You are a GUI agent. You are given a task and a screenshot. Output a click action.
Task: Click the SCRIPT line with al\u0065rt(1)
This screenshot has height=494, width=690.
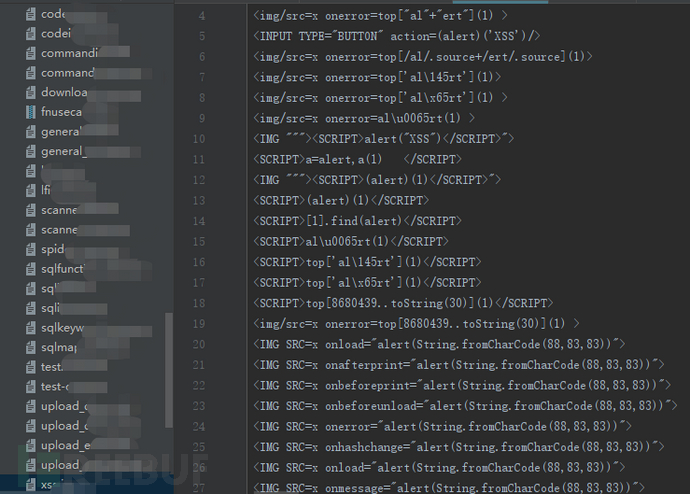click(351, 242)
